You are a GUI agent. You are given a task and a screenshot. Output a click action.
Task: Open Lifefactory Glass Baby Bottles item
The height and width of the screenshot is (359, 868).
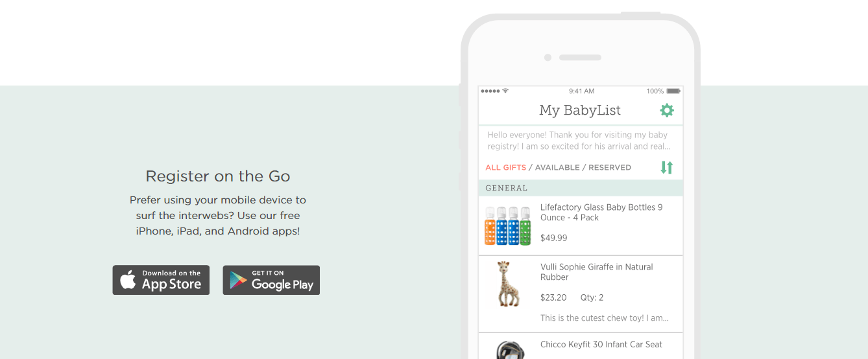[581, 226]
